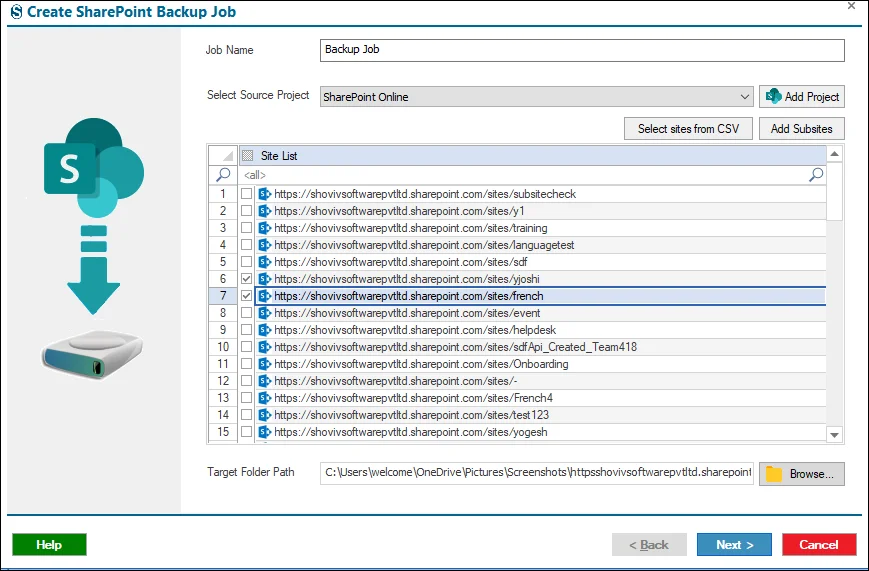Click the magnifier icon left of filter row
869x571 pixels.
[x=223, y=175]
